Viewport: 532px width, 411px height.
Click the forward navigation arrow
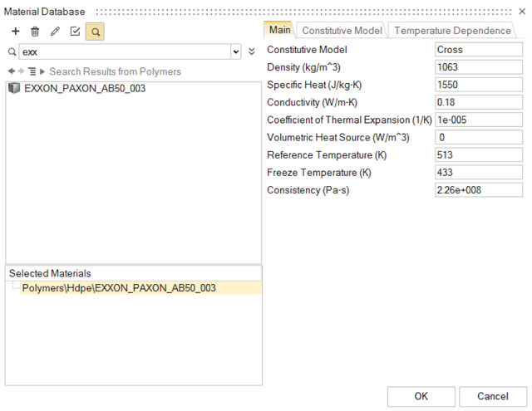[21, 71]
